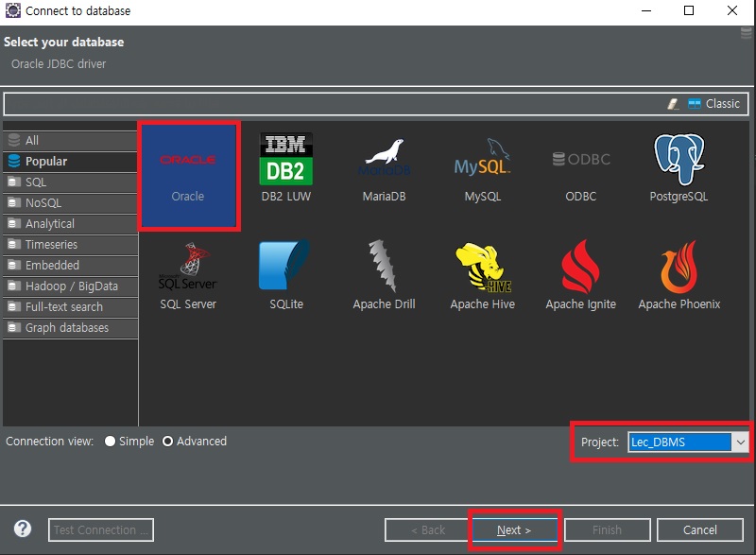This screenshot has width=756, height=555.
Task: Show the All databases category
Action: [70, 140]
